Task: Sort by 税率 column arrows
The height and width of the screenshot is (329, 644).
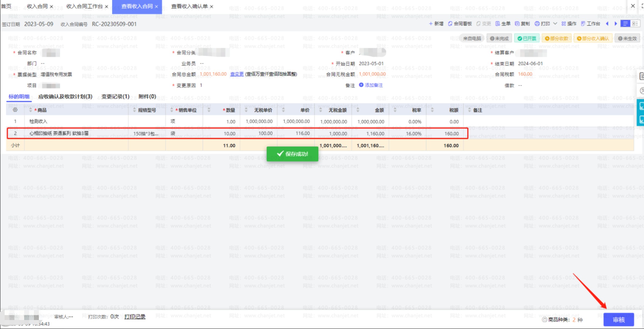Action: click(x=395, y=110)
